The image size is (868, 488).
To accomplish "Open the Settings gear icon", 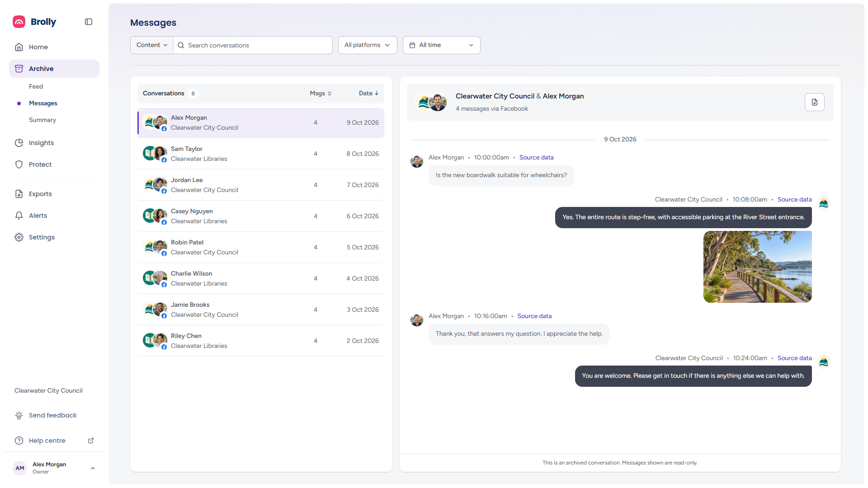I will pyautogui.click(x=19, y=237).
